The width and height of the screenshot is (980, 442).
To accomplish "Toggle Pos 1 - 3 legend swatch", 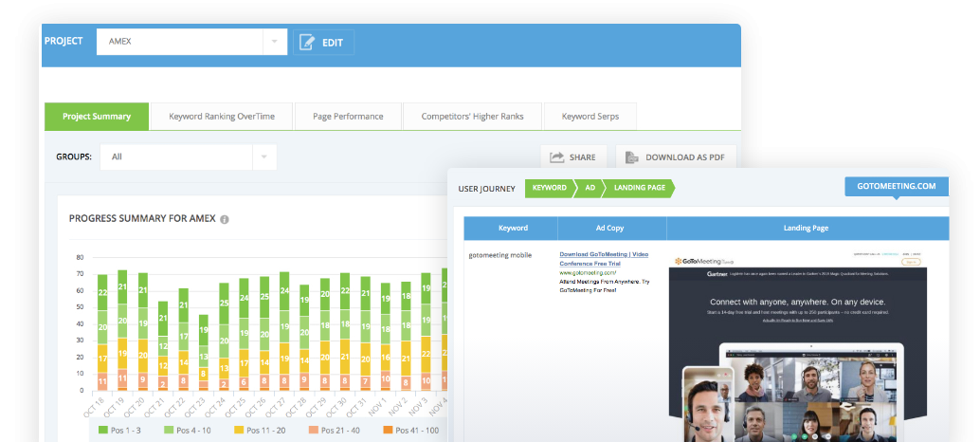I will pyautogui.click(x=103, y=430).
